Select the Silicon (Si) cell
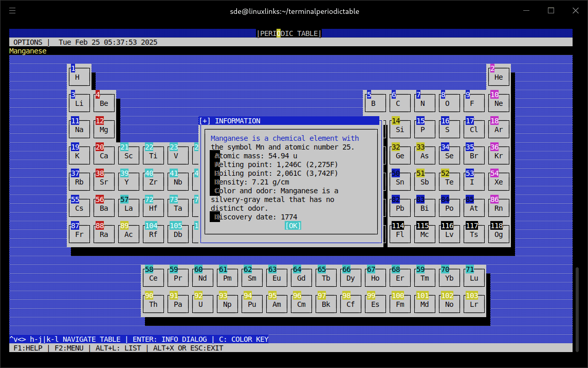The image size is (588, 368). click(x=400, y=130)
